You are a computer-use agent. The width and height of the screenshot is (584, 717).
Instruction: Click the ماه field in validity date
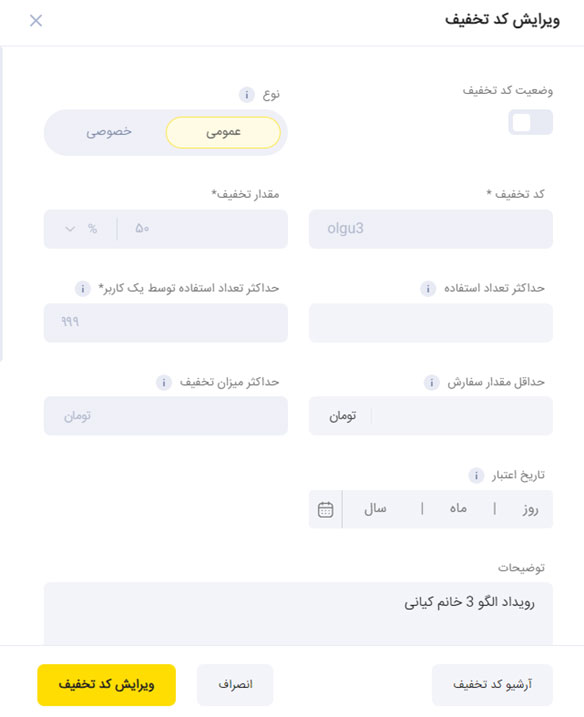click(x=458, y=509)
